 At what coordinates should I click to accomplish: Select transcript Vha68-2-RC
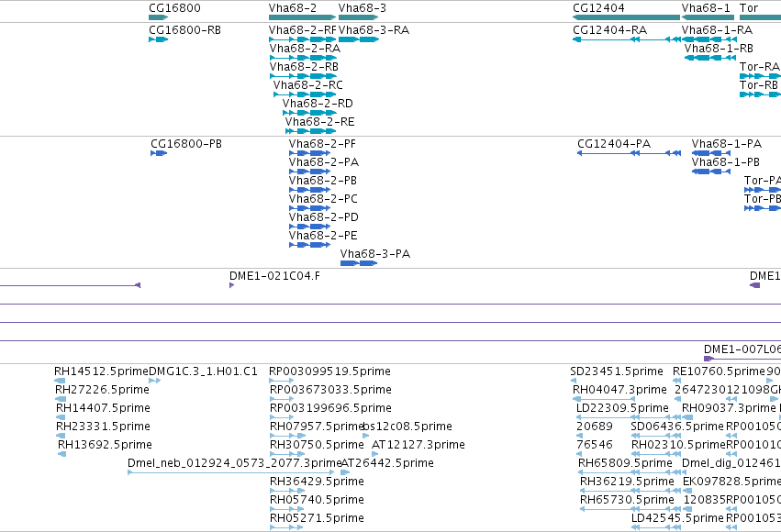(x=307, y=85)
